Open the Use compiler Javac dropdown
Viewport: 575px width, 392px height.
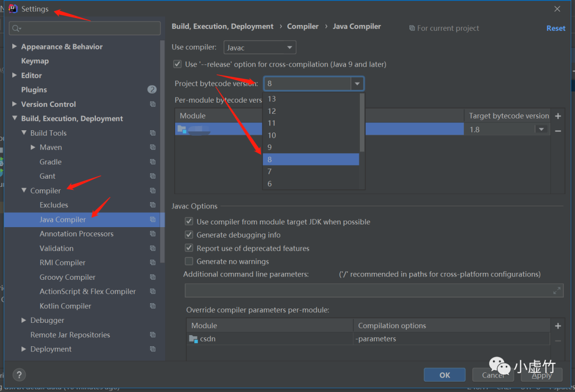260,47
